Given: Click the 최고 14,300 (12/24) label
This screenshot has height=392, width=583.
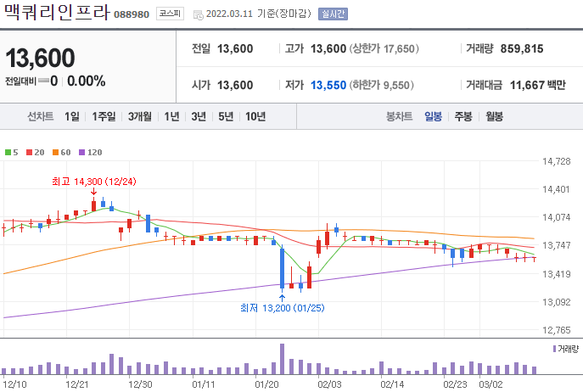Looking at the screenshot, I should pos(94,182).
